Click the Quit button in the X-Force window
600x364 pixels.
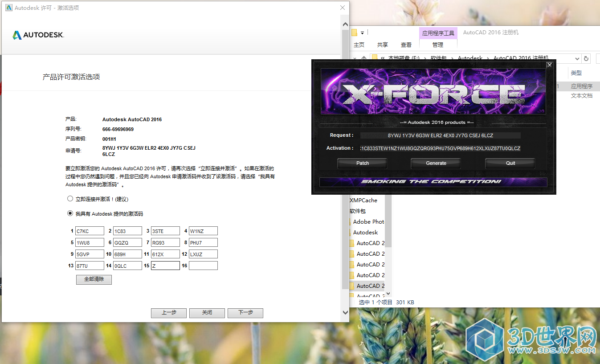click(510, 163)
